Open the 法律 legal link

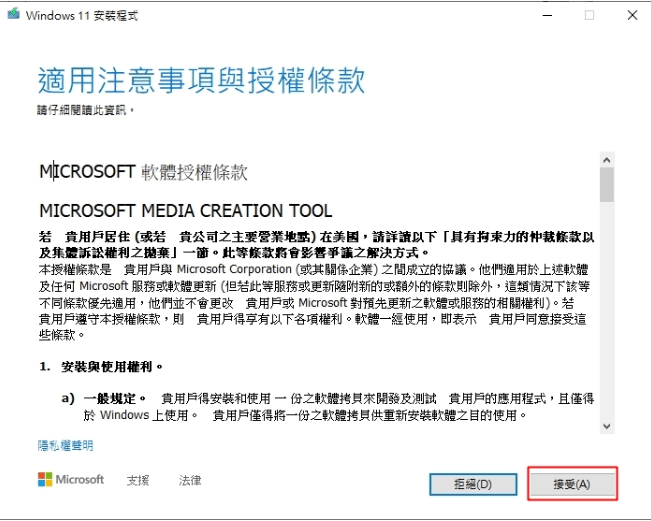point(190,480)
